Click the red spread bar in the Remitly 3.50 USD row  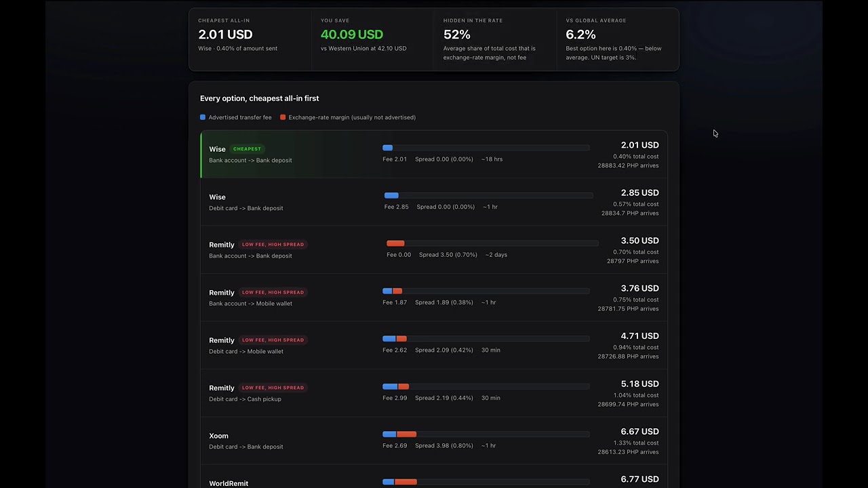coord(395,243)
